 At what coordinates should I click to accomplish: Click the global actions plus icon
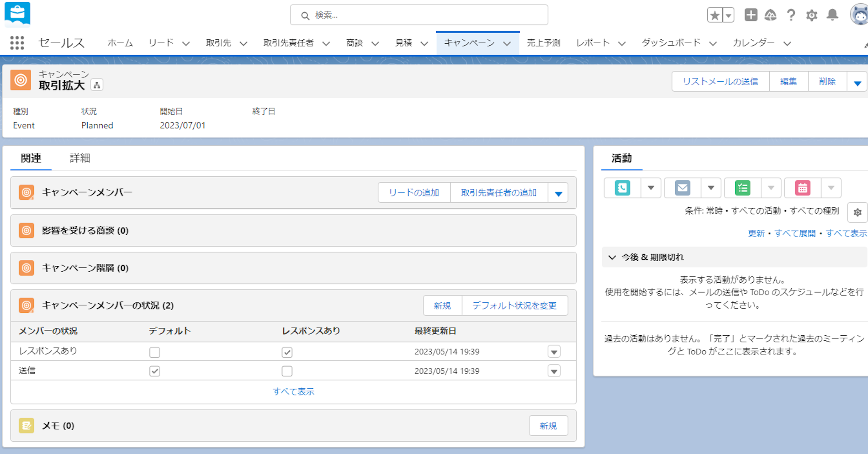[751, 15]
